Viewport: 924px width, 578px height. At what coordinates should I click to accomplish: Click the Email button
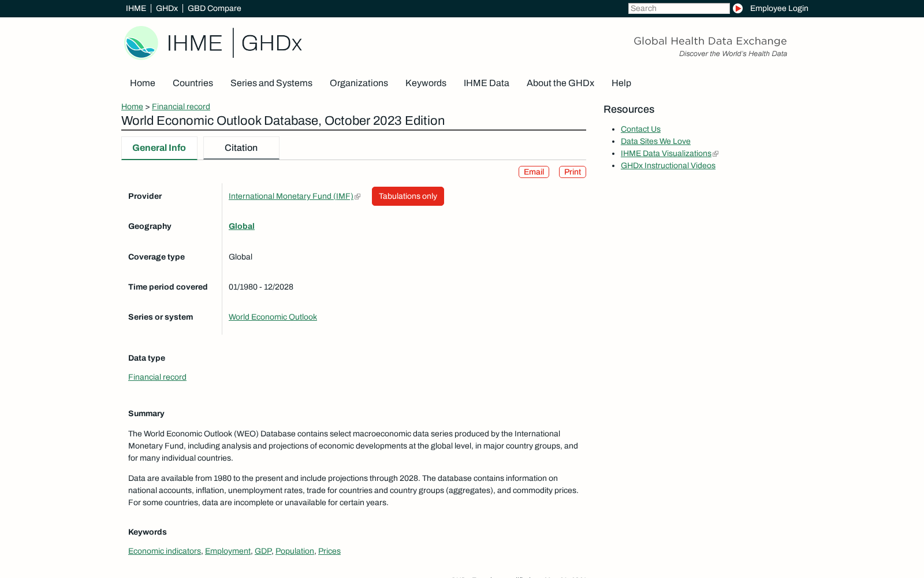pos(534,172)
